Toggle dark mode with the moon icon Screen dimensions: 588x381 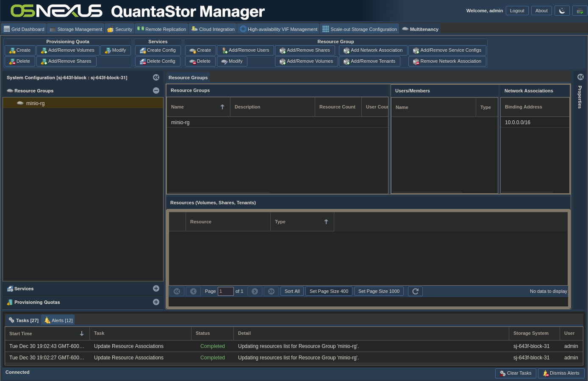tap(562, 11)
